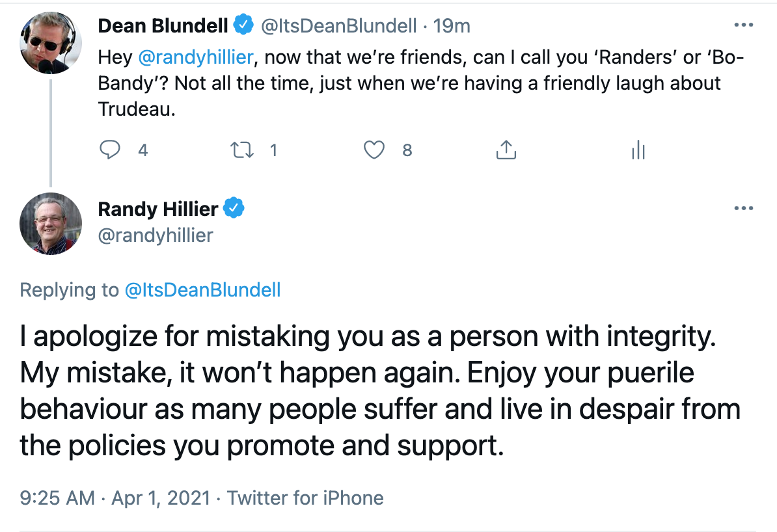Image resolution: width=777 pixels, height=532 pixels.
Task: Click the Twitter for iPhone source label
Action: coord(305,498)
